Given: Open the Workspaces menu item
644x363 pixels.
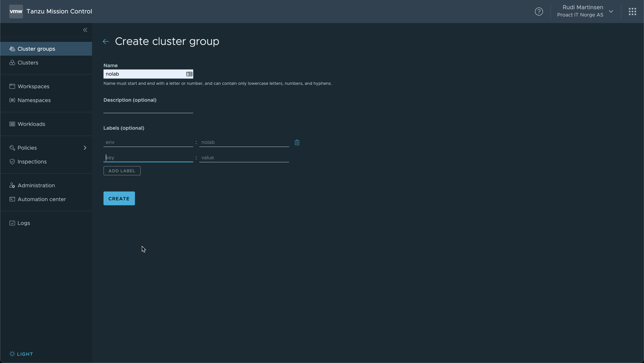Looking at the screenshot, I should click(46, 86).
